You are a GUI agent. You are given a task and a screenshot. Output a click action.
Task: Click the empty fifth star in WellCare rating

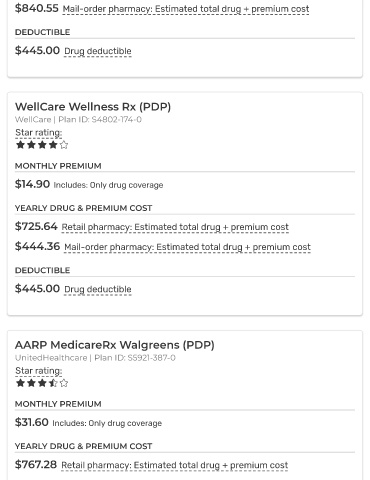pos(64,145)
